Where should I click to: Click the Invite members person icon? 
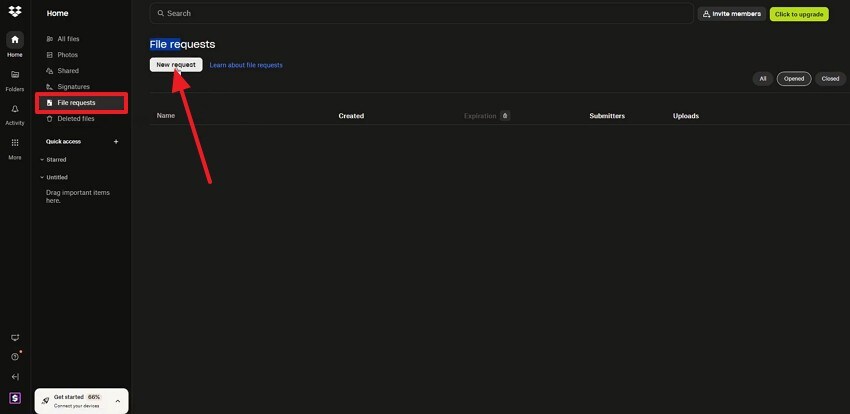click(x=706, y=14)
